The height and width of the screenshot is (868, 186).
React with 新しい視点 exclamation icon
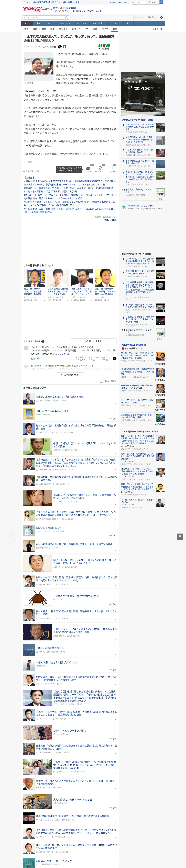tap(112, 168)
